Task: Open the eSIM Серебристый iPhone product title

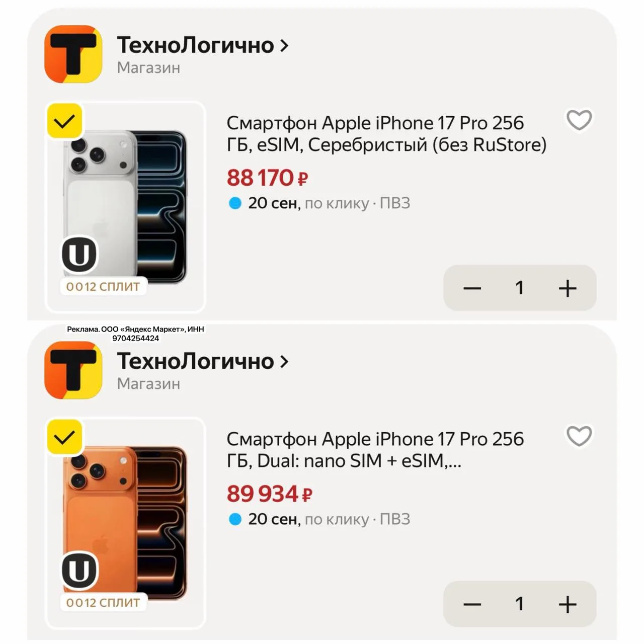Action: tap(386, 134)
